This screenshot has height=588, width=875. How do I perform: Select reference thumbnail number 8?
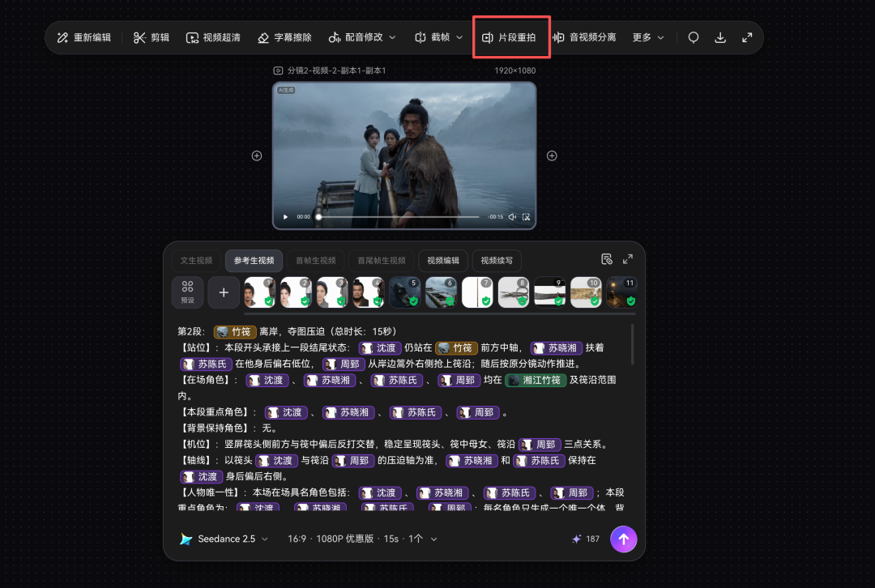(514, 292)
